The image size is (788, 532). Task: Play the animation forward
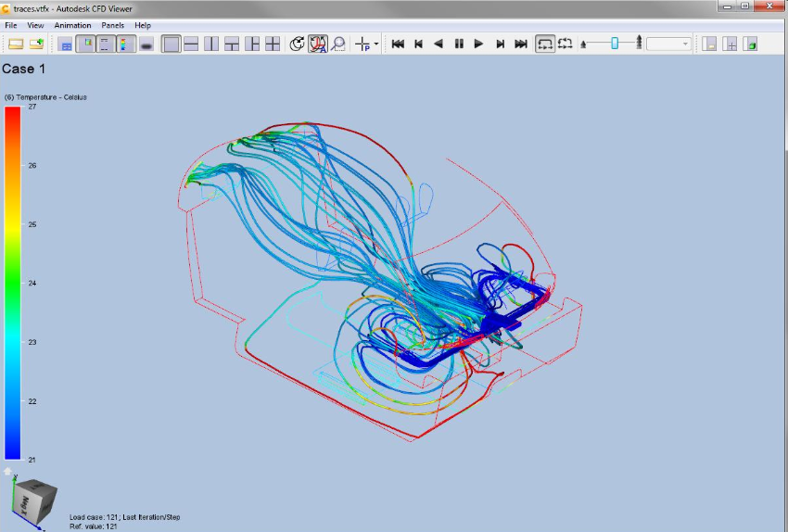click(x=479, y=44)
